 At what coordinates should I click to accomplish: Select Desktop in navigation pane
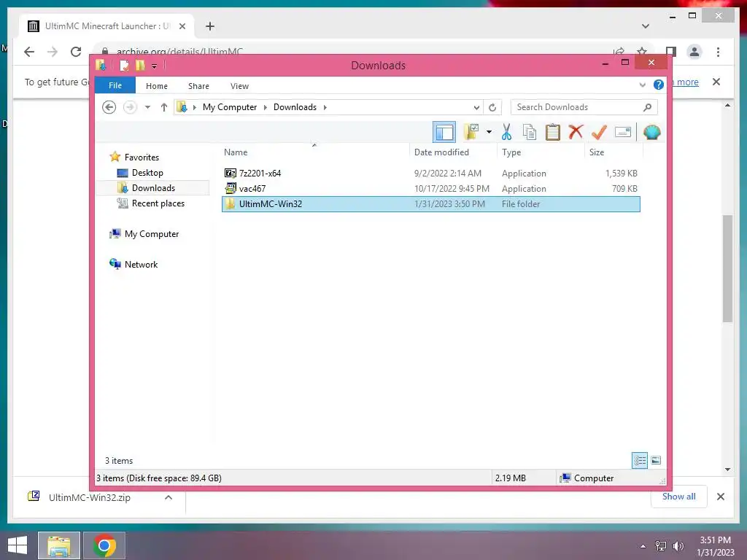click(x=147, y=172)
